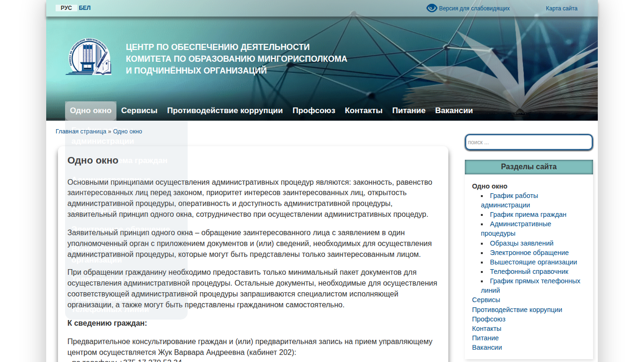Open Вышестоящие организации sidebar link
Image resolution: width=644 pixels, height=362 pixels.
point(533,262)
